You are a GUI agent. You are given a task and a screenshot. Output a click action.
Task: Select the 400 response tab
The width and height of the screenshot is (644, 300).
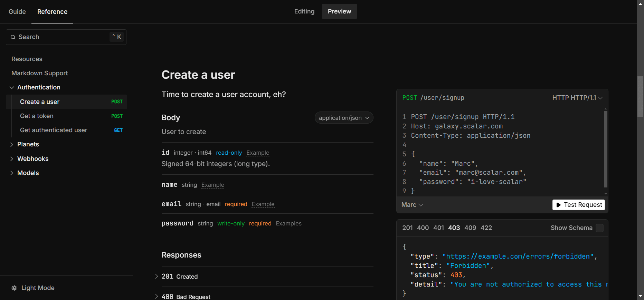click(x=423, y=228)
